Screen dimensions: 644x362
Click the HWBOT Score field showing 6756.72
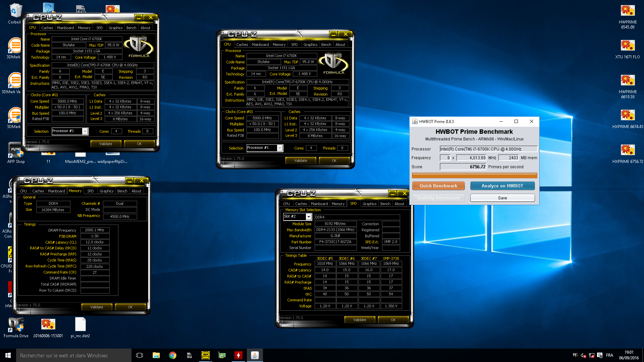tap(463, 167)
